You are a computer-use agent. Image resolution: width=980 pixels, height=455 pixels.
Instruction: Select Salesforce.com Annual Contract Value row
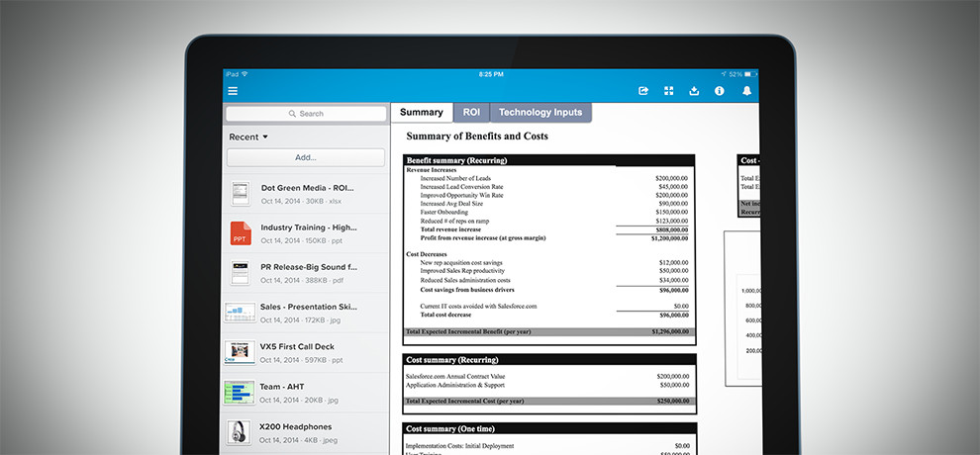point(548,376)
